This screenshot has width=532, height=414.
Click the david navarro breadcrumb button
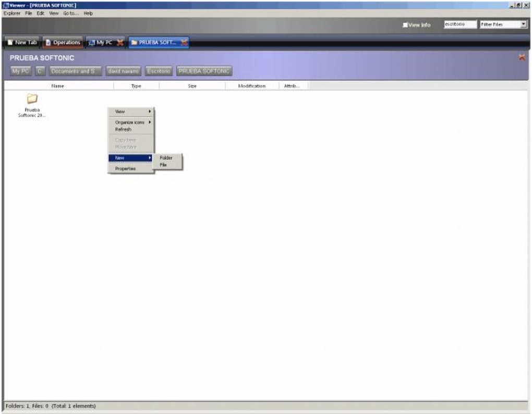coord(123,70)
